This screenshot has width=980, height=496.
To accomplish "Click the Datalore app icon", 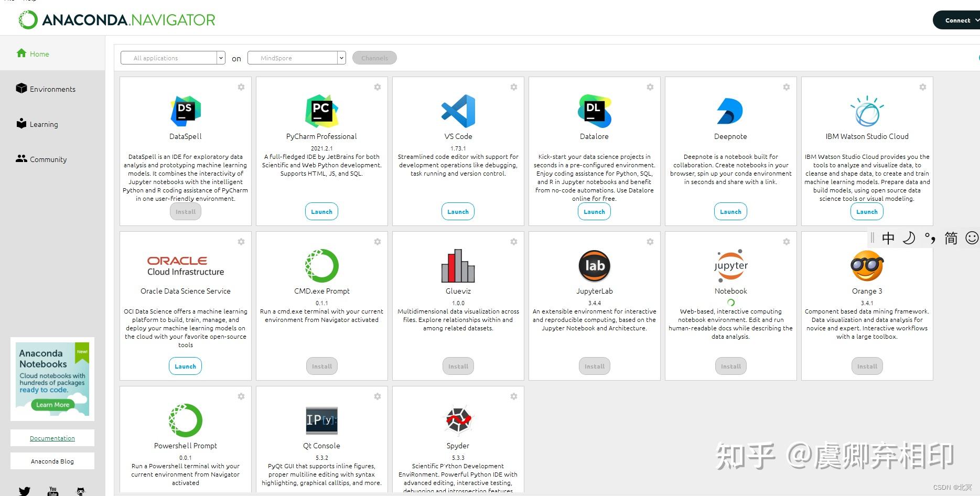I will pos(595,111).
